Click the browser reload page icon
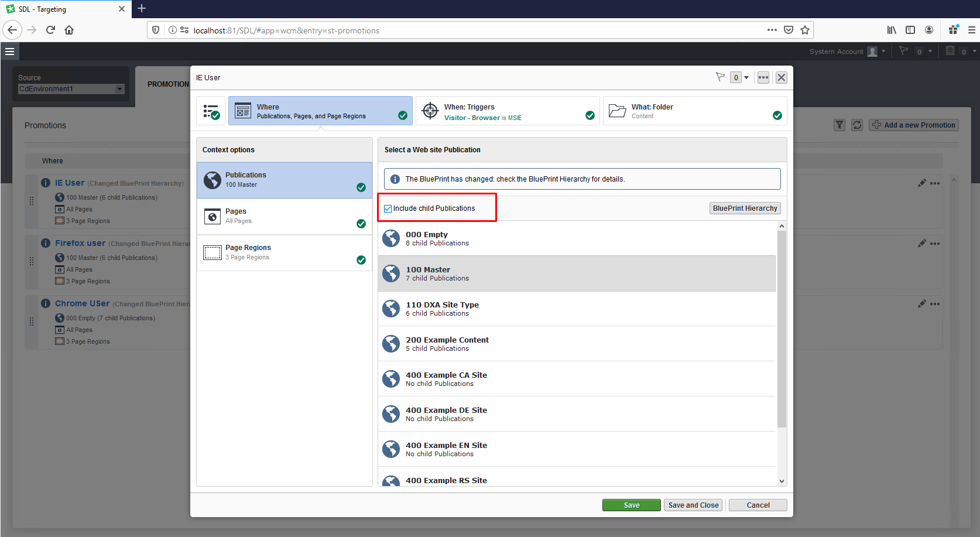Image resolution: width=980 pixels, height=537 pixels. point(50,30)
